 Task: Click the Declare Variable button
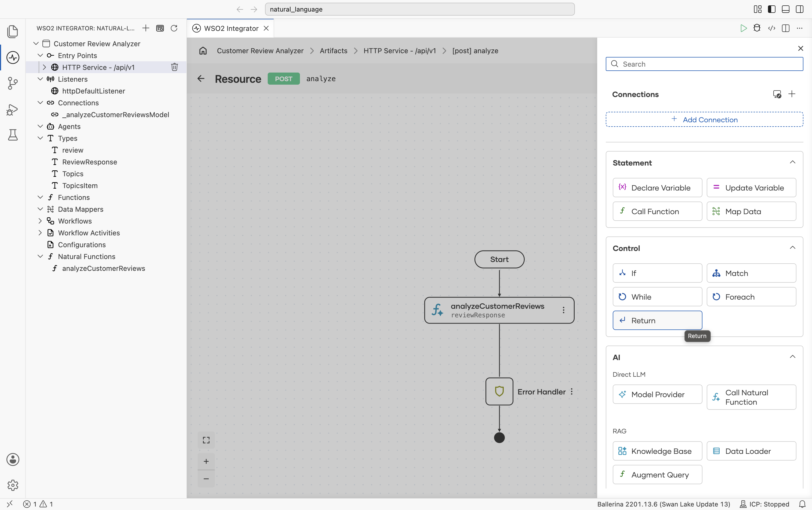point(657,188)
